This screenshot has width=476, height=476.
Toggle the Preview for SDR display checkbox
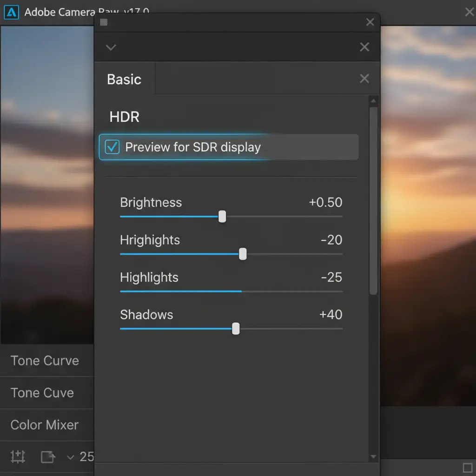click(x=112, y=147)
